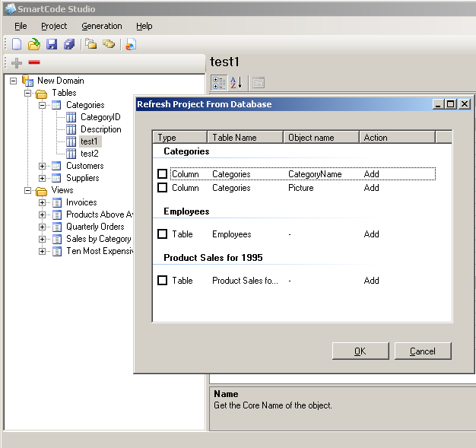476x448 pixels.
Task: Select the New Domain database icon
Action: pos(27,81)
